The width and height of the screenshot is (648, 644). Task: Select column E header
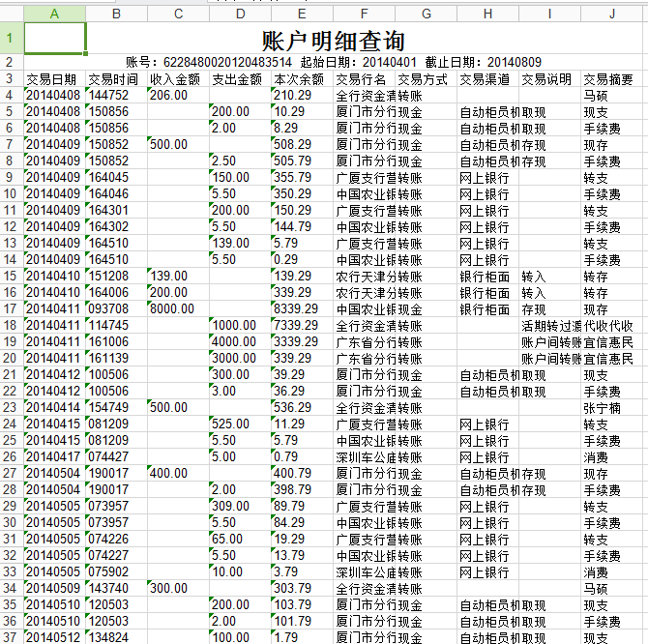[302, 14]
